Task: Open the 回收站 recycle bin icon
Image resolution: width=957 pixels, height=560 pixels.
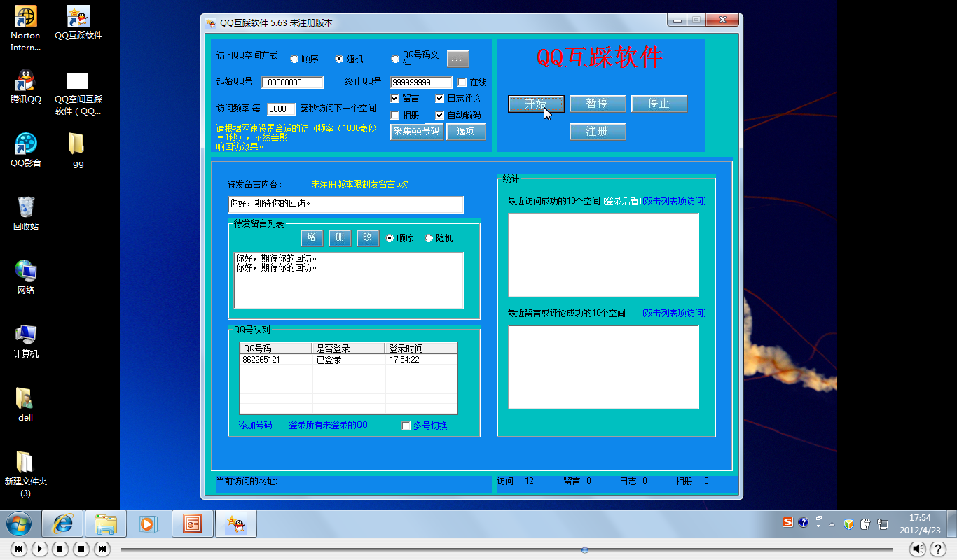Action: point(26,214)
